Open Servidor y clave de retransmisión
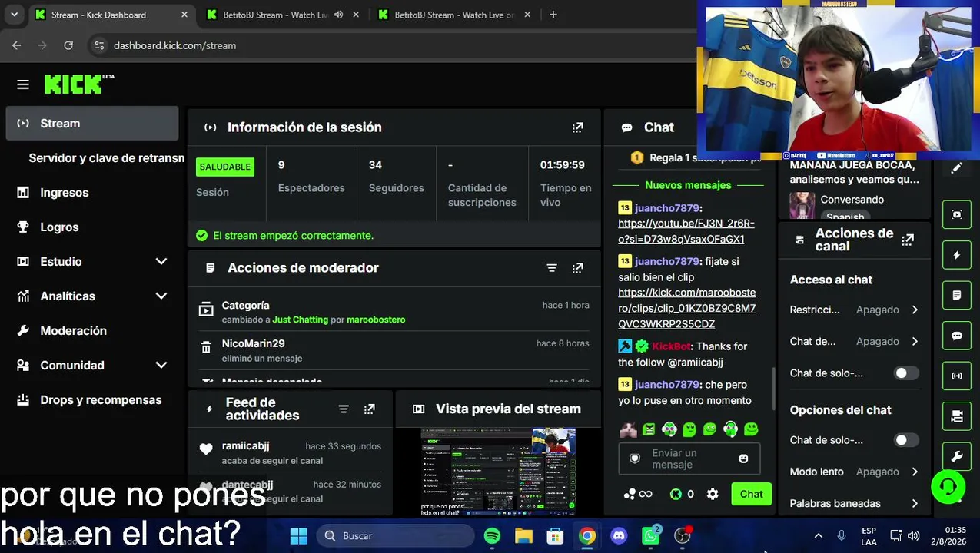The height and width of the screenshot is (553, 980). point(107,158)
